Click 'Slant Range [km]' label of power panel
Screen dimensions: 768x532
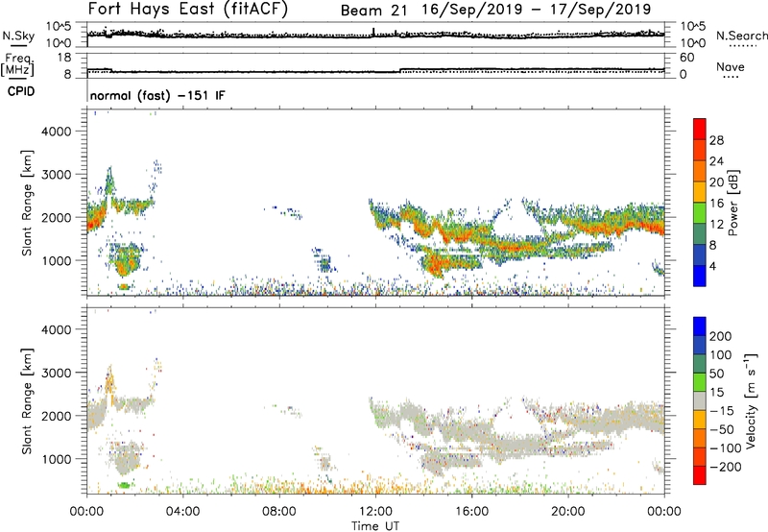click(x=27, y=203)
